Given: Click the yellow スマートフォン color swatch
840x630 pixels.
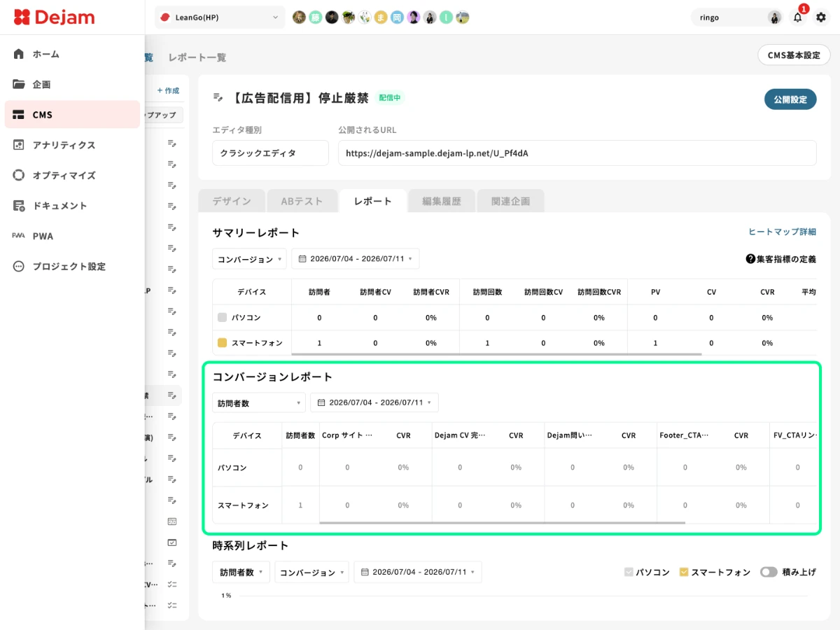Looking at the screenshot, I should click(x=222, y=343).
